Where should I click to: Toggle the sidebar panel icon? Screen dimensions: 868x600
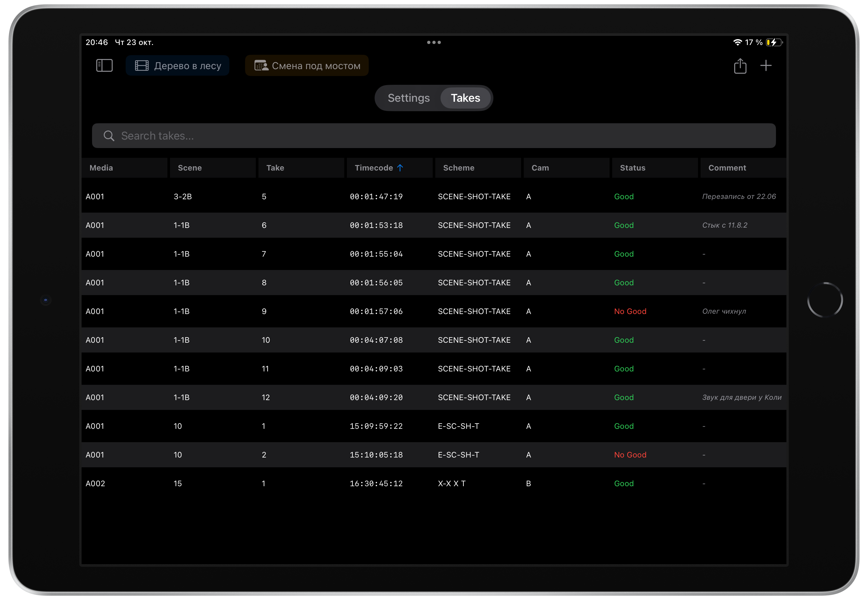point(104,66)
